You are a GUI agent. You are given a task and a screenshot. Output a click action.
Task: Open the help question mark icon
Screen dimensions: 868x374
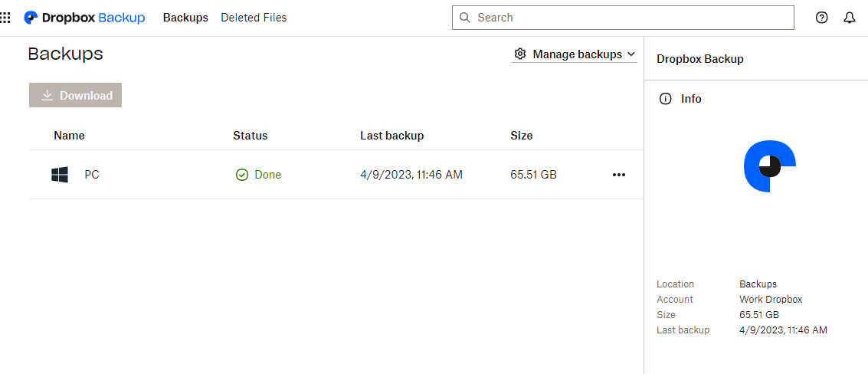tap(822, 18)
